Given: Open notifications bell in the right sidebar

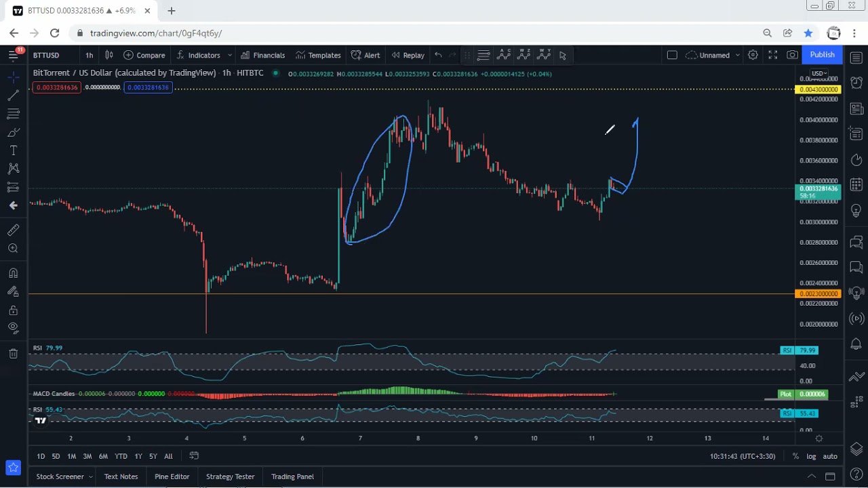Looking at the screenshot, I should tap(856, 344).
